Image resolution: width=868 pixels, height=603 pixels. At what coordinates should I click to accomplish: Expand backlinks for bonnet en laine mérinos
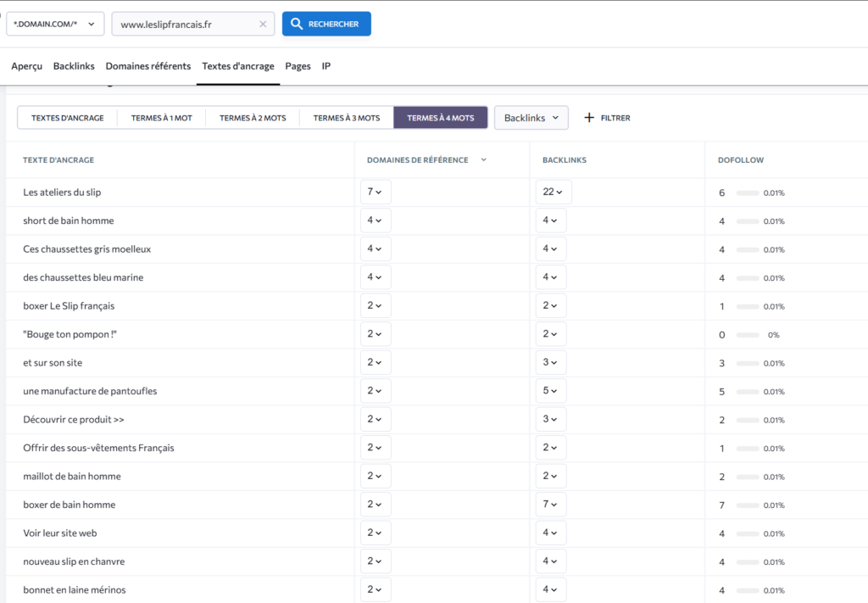(551, 589)
